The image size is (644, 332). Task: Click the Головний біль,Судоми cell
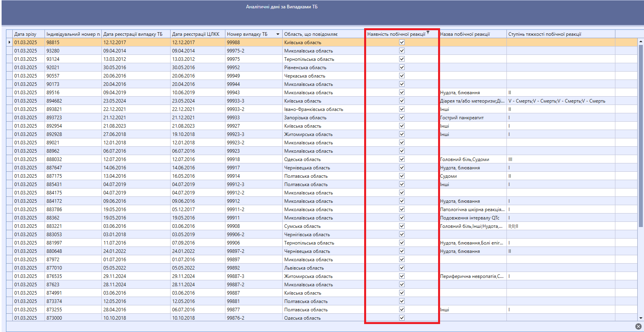click(473, 159)
